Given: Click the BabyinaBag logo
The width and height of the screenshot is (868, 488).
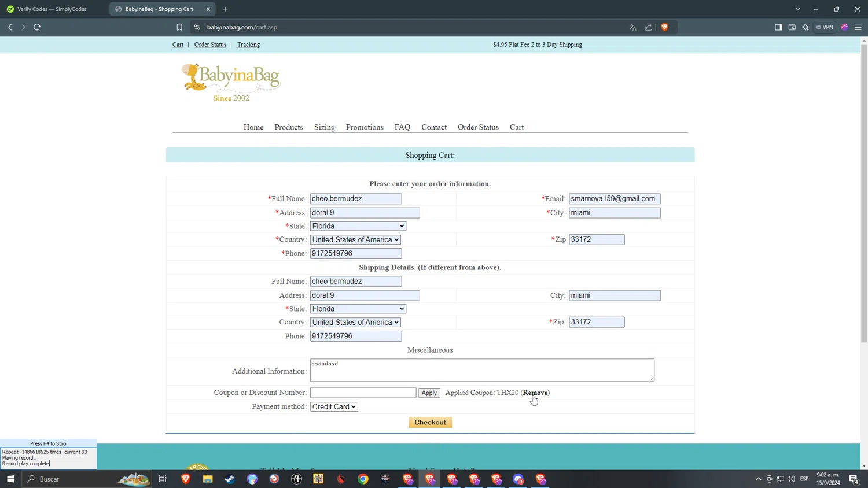Looking at the screenshot, I should click(231, 83).
